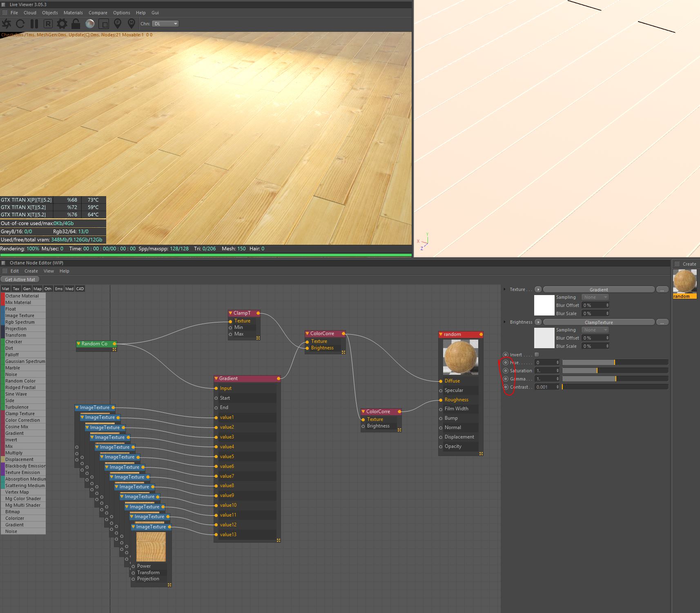Click the Node Editor menu grip icon
700x613 pixels.
point(4,271)
